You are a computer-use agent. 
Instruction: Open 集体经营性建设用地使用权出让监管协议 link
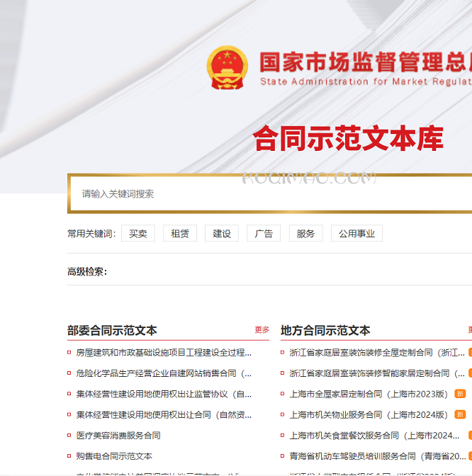pos(164,394)
